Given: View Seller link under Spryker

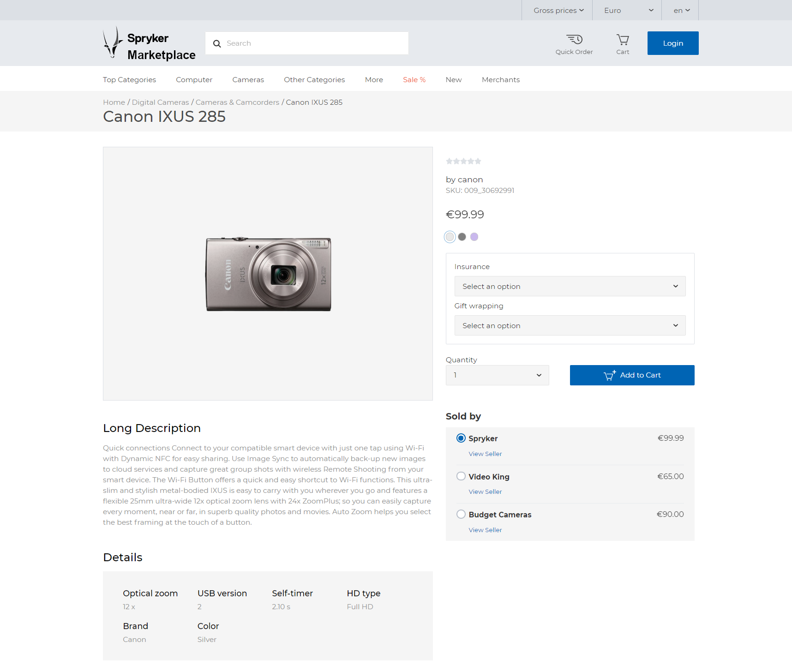Looking at the screenshot, I should pyautogui.click(x=485, y=454).
